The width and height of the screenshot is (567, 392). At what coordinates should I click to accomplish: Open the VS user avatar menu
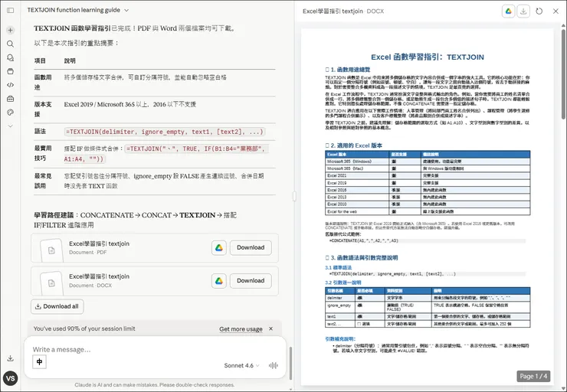pyautogui.click(x=11, y=378)
